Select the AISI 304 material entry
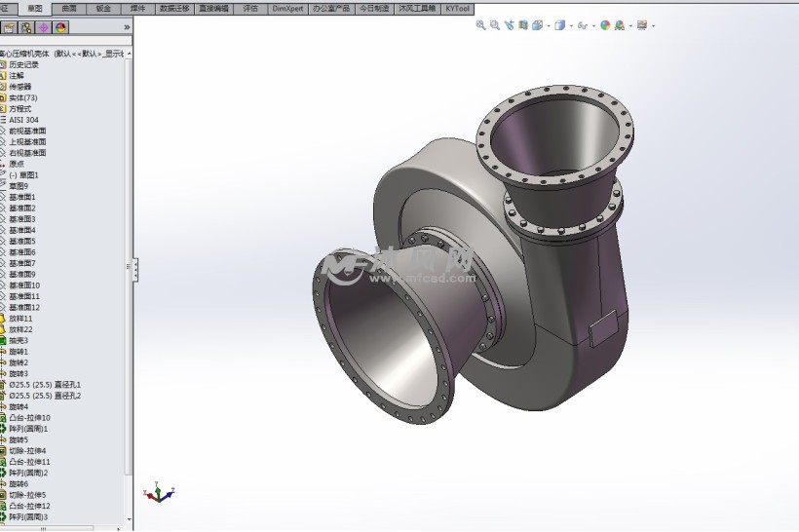Screen dimensions: 799x532 pyautogui.click(x=23, y=120)
